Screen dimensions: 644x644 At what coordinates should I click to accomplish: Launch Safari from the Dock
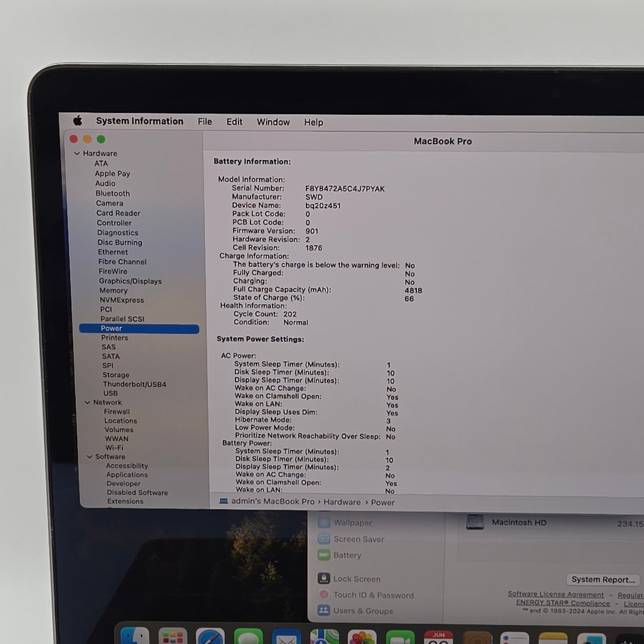[210, 636]
